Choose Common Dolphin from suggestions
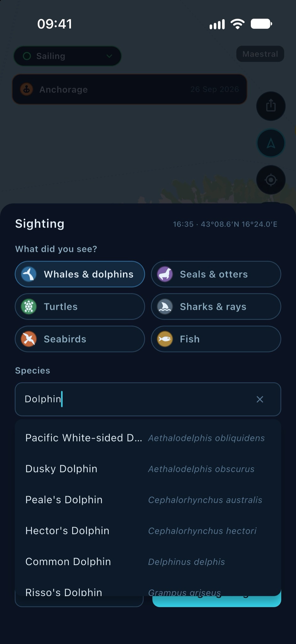 tap(148, 561)
